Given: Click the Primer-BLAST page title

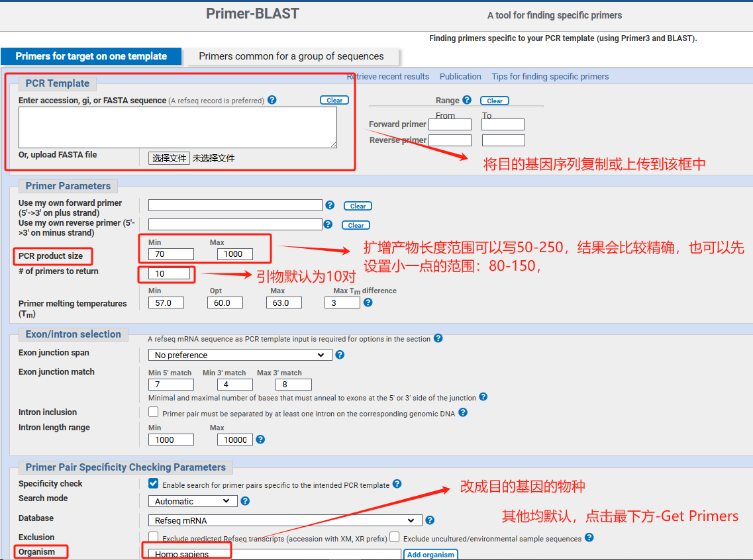Looking at the screenshot, I should tap(252, 13).
